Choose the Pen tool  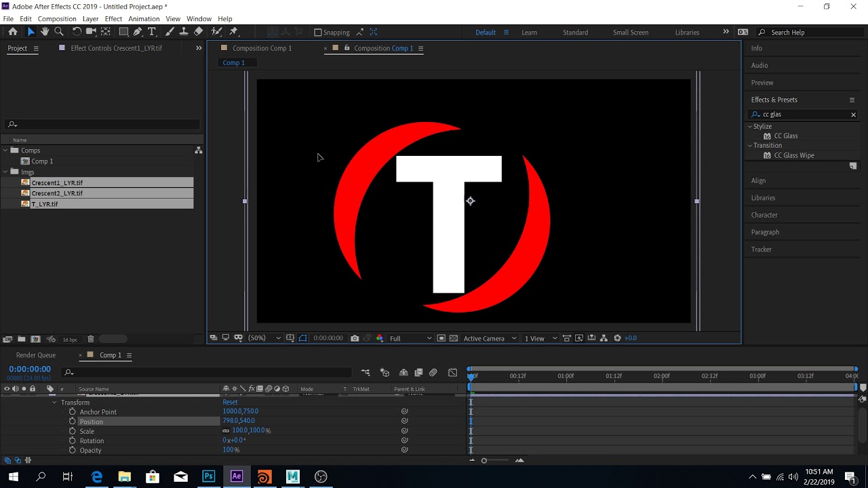[138, 32]
